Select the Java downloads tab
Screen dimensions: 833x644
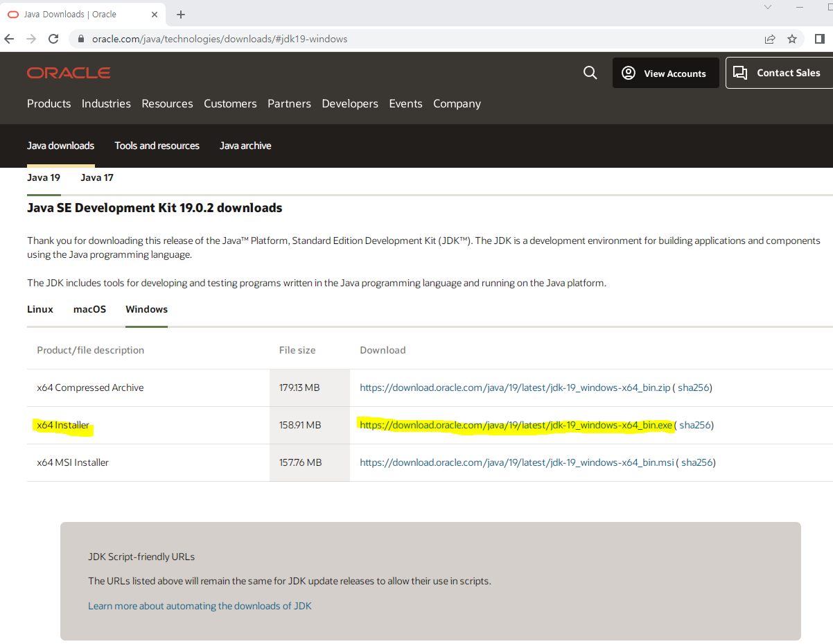[x=60, y=146]
